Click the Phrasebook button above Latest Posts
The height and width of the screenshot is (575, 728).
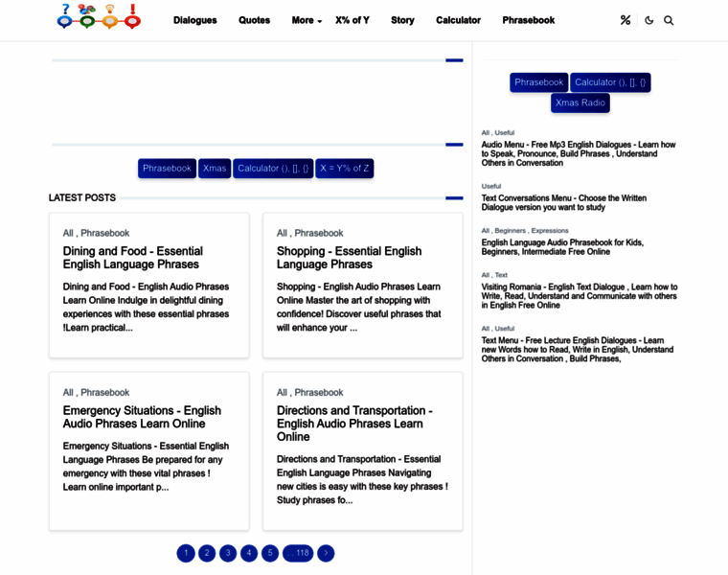[x=167, y=168]
